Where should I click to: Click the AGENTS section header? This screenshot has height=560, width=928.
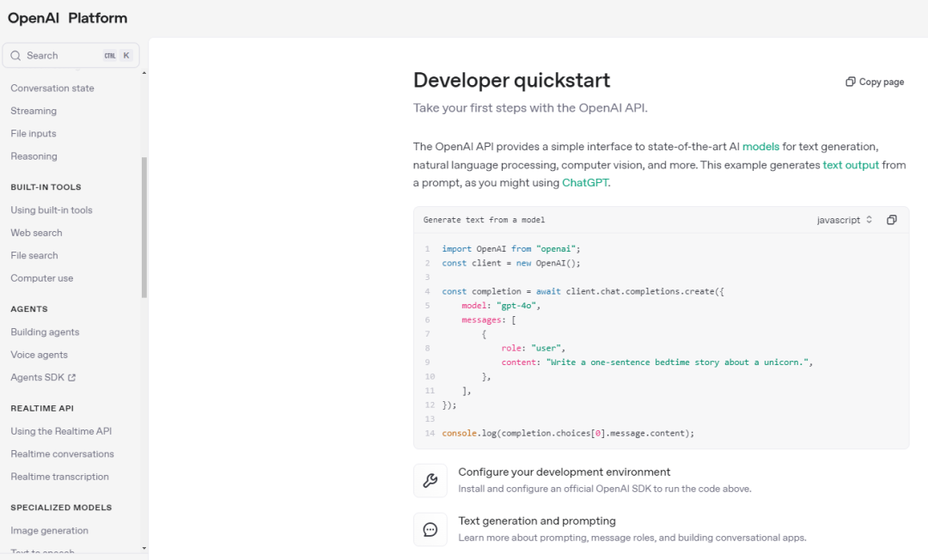coord(29,309)
